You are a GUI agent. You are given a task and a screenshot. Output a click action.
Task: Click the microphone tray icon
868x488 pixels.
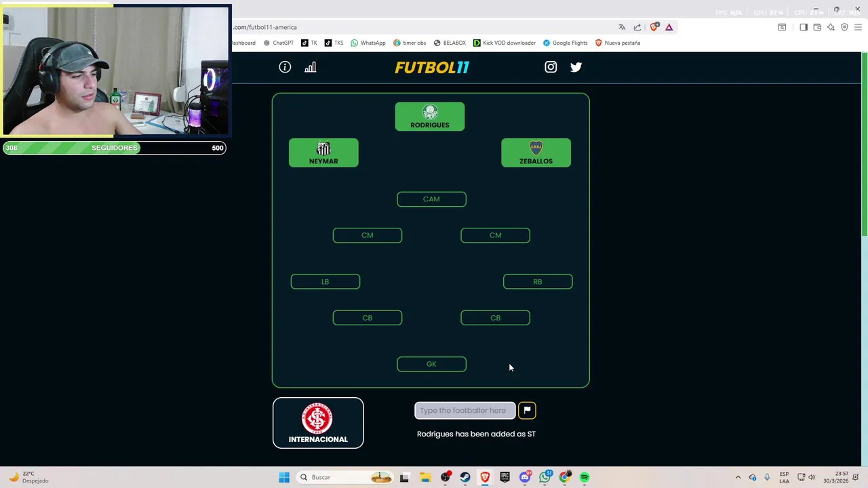tap(767, 477)
